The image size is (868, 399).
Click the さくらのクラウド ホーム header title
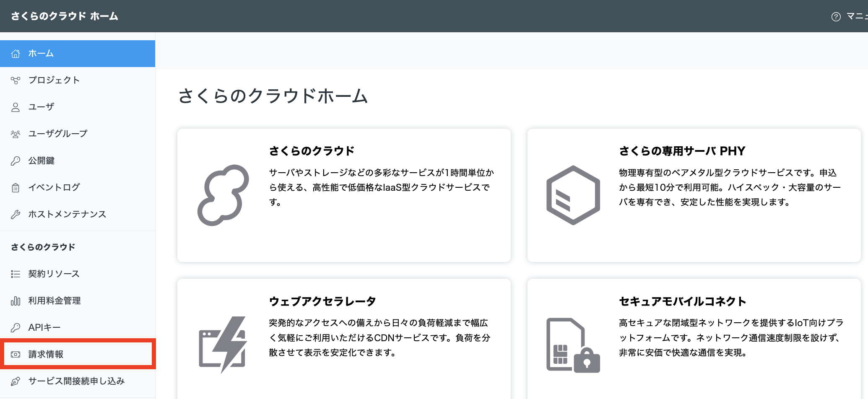point(65,16)
